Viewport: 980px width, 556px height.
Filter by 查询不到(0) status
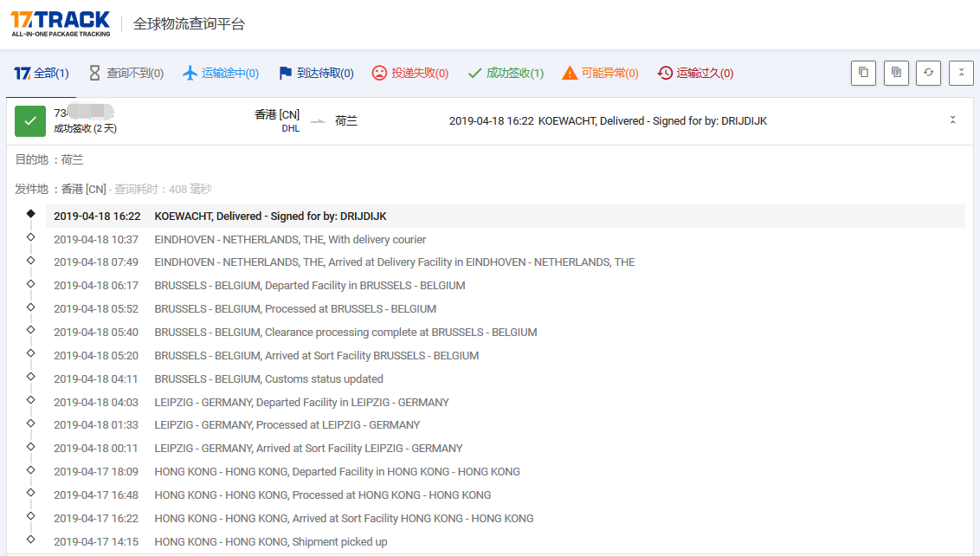(x=126, y=74)
